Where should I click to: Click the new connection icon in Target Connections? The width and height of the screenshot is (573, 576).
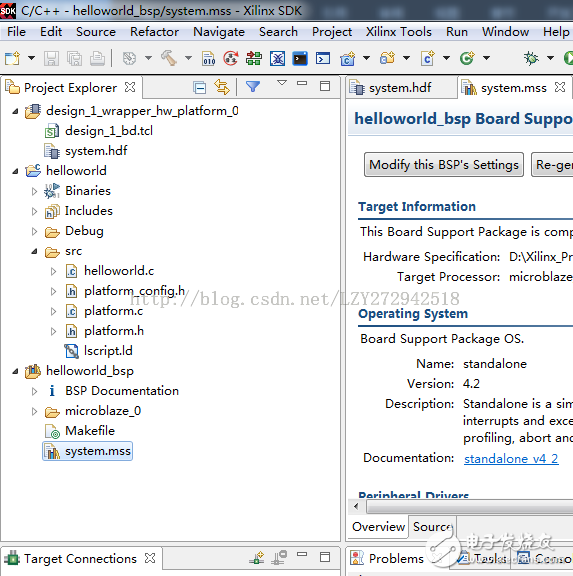[x=256, y=558]
